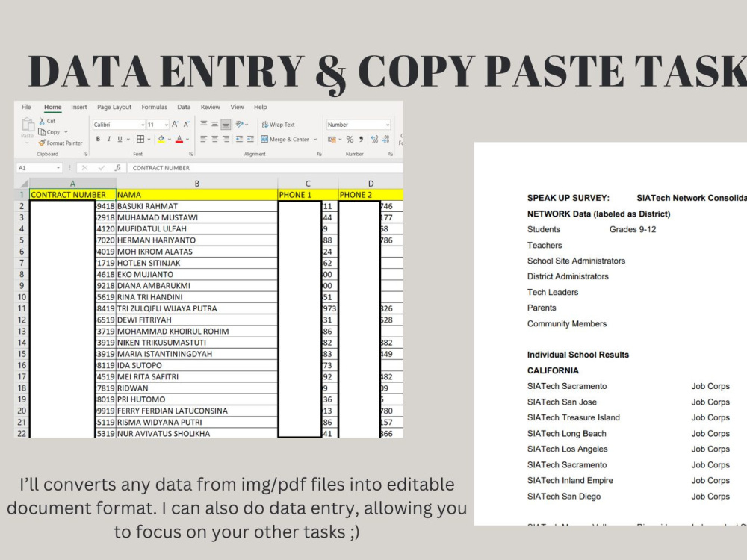The image size is (747, 560).
Task: Open the Data tab
Action: click(x=184, y=107)
